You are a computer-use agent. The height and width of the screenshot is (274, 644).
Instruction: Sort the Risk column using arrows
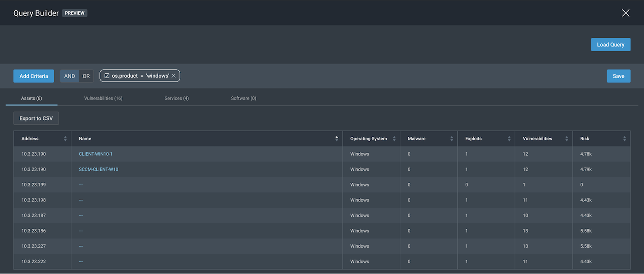pyautogui.click(x=624, y=139)
